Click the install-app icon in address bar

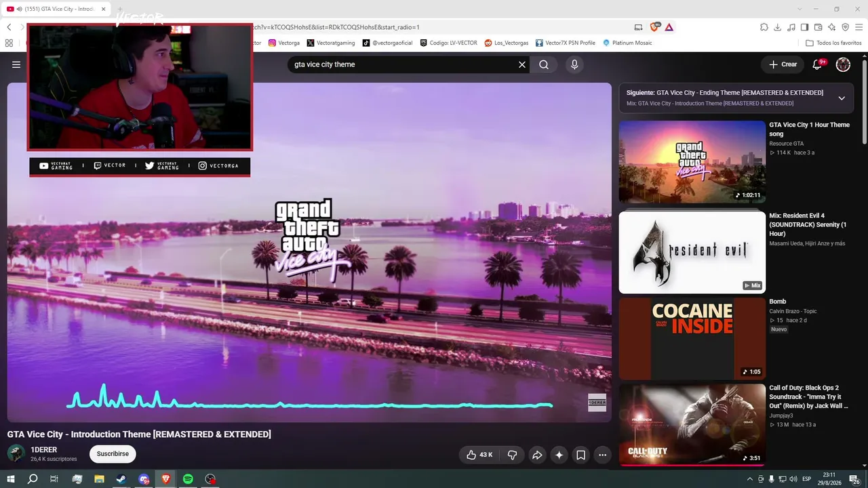tap(638, 27)
